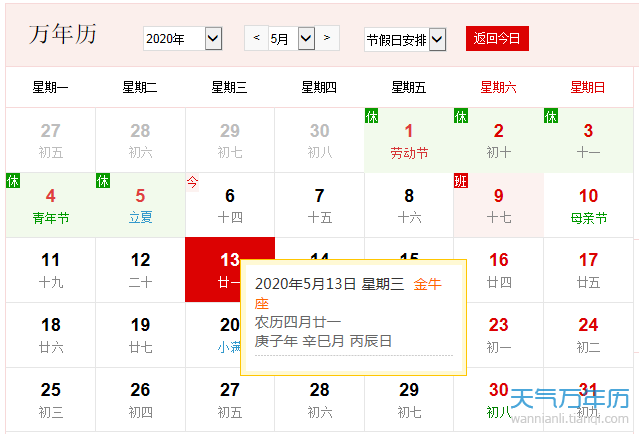Select May 26 初四 date cell

[x=140, y=400]
